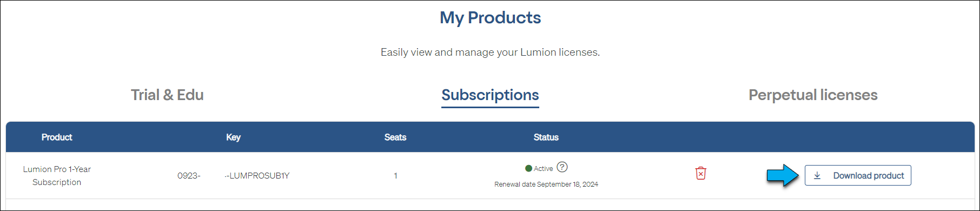Viewport: 980px width, 211px height.
Task: Click the Active status label
Action: 543,169
